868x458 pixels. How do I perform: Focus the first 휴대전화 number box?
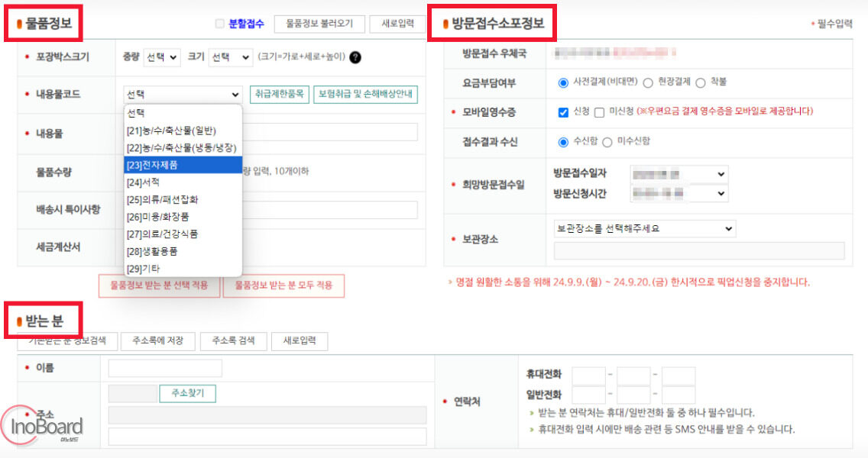click(x=588, y=375)
